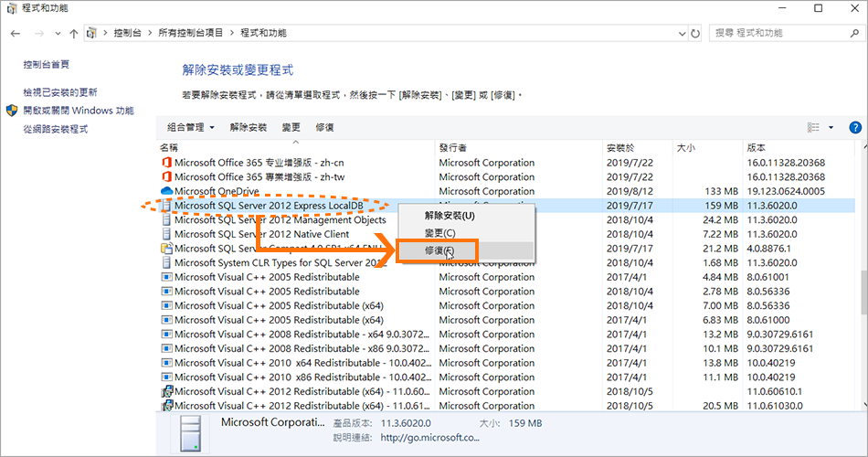Open the go.microsoft.com help link

pos(430,438)
